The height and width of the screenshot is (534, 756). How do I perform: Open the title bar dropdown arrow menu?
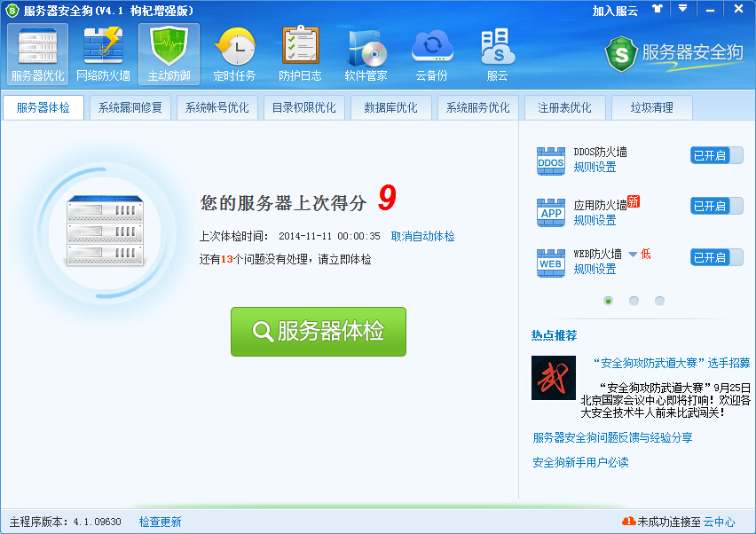tap(681, 9)
